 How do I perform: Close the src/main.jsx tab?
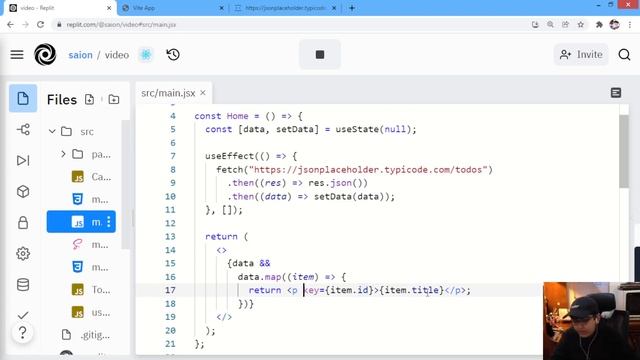pos(203,93)
